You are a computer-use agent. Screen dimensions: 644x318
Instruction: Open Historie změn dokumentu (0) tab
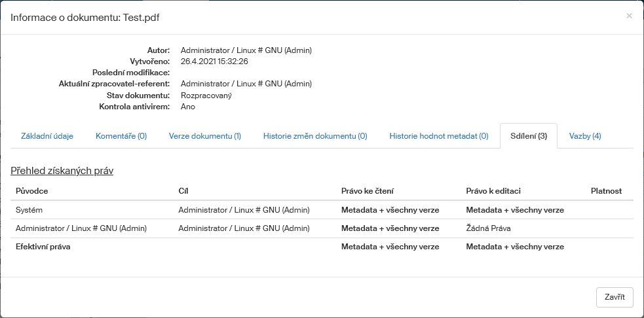point(315,136)
